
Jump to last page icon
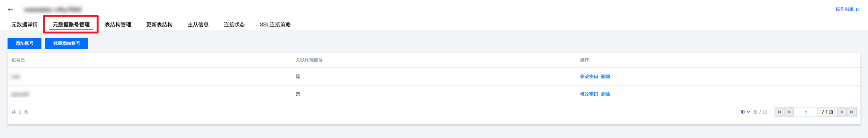[x=851, y=112]
